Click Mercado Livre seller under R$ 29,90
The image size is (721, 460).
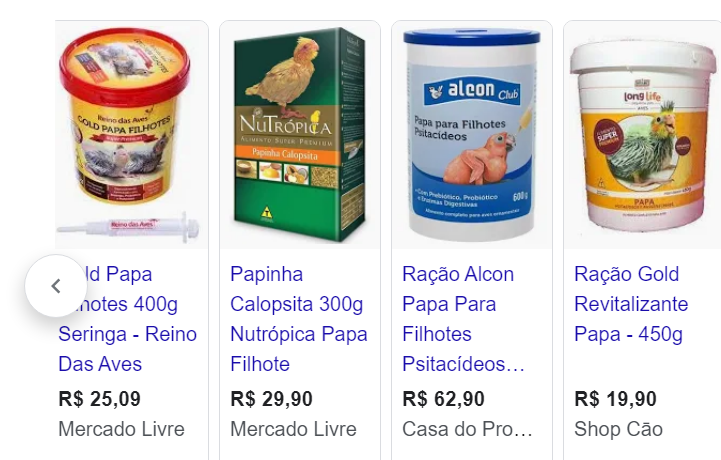(293, 429)
